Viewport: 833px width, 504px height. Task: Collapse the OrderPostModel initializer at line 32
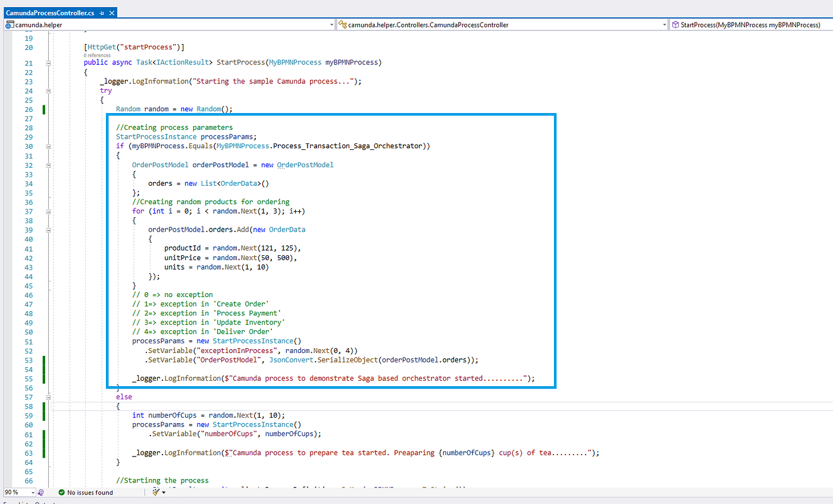(x=48, y=165)
